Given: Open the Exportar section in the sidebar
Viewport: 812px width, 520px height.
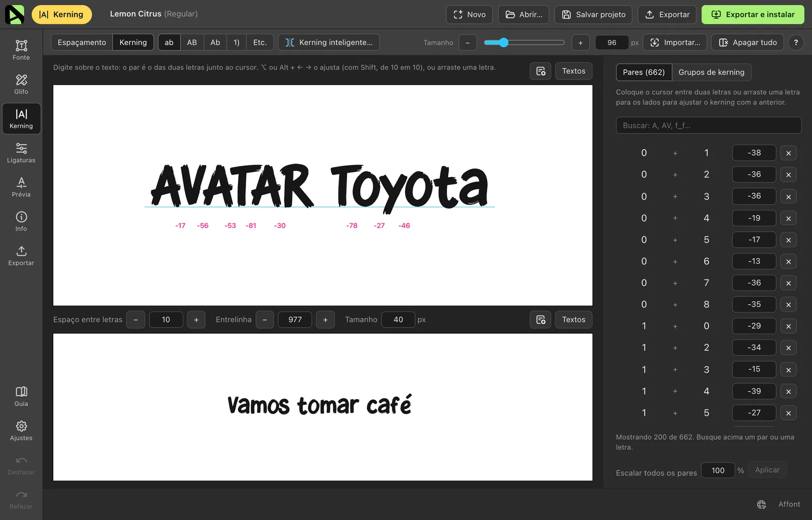Looking at the screenshot, I should point(21,256).
